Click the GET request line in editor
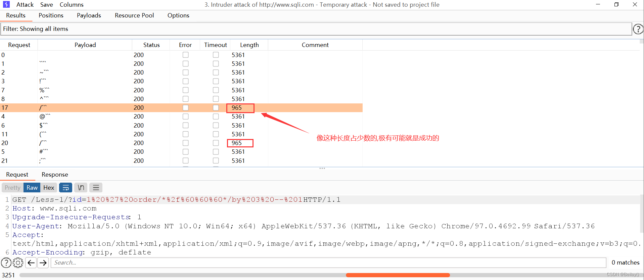The width and height of the screenshot is (644, 280). [176, 200]
